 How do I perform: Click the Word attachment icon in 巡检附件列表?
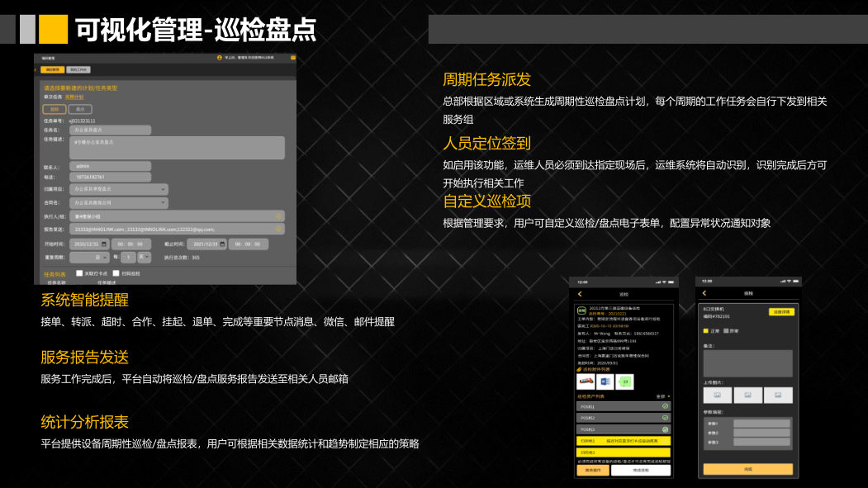coord(605,381)
